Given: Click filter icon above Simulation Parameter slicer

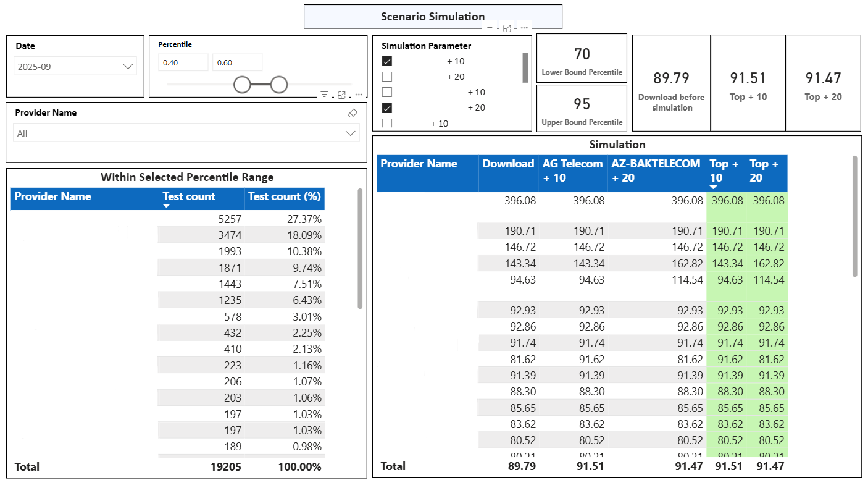Looking at the screenshot, I should pos(490,28).
